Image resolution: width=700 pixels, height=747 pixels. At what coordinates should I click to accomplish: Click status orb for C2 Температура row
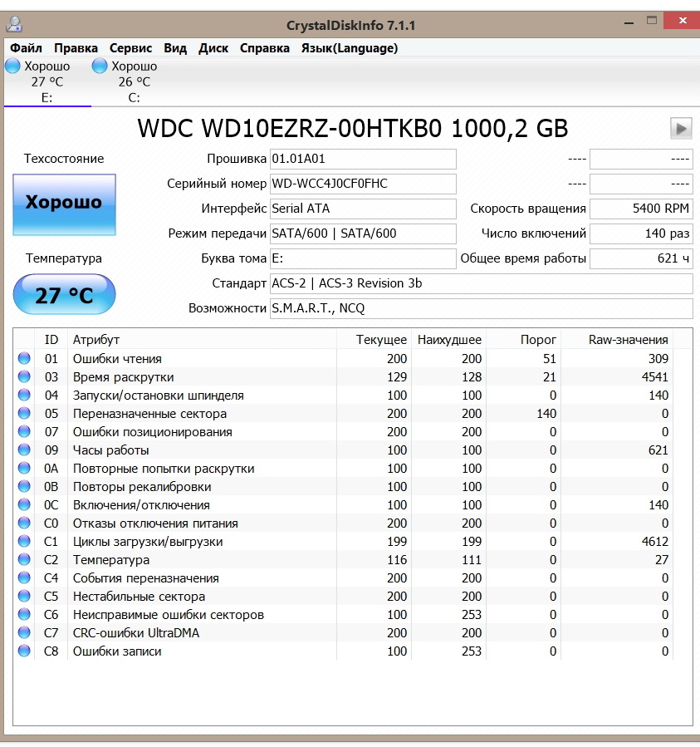coord(24,559)
